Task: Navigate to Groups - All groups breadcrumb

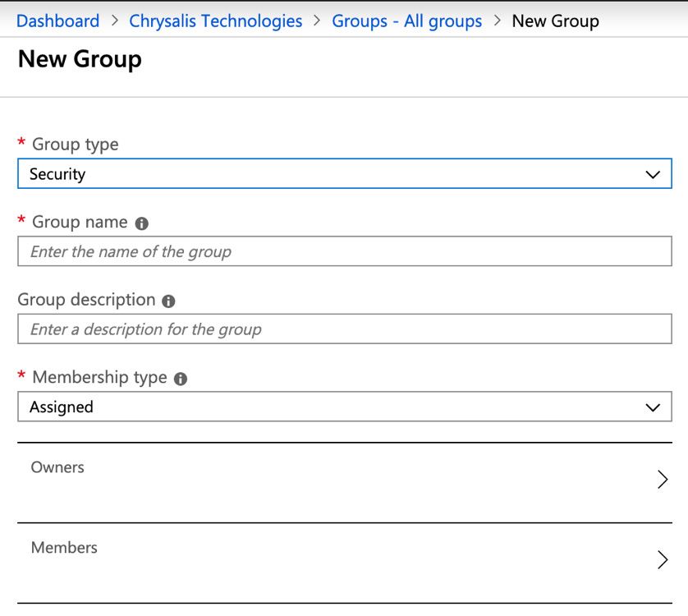Action: [x=406, y=21]
